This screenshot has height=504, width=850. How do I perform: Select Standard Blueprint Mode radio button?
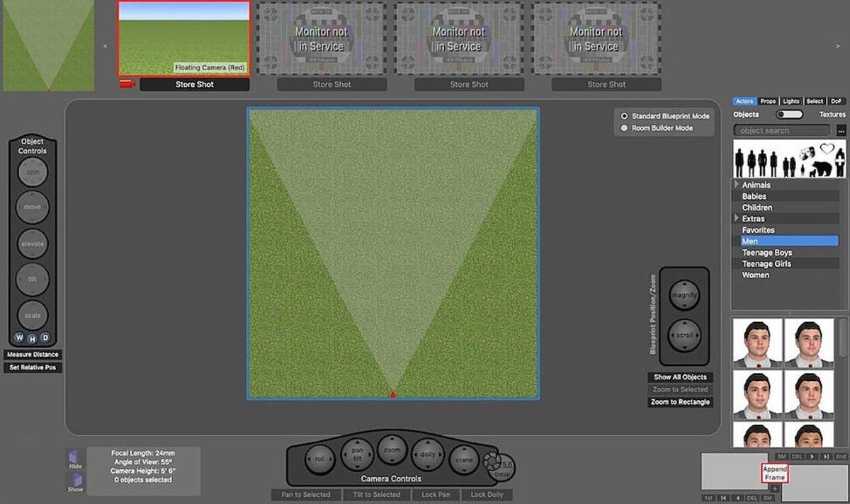[x=624, y=116]
